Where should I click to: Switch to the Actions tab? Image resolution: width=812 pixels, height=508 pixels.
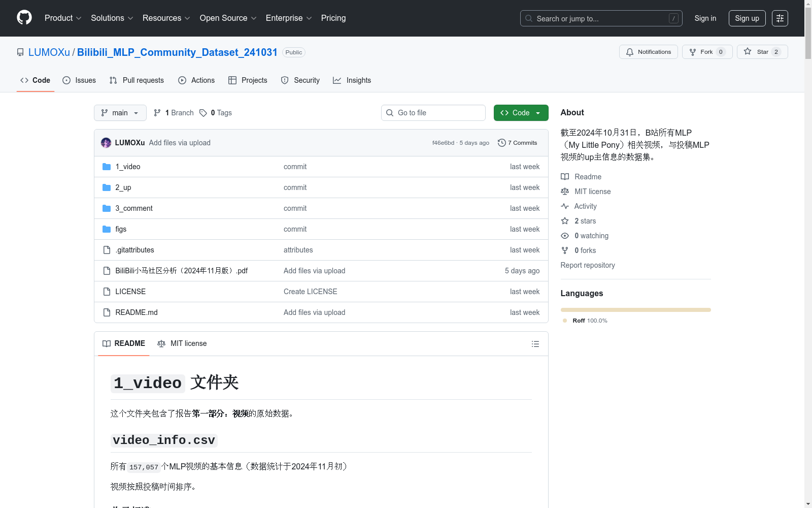196,80
